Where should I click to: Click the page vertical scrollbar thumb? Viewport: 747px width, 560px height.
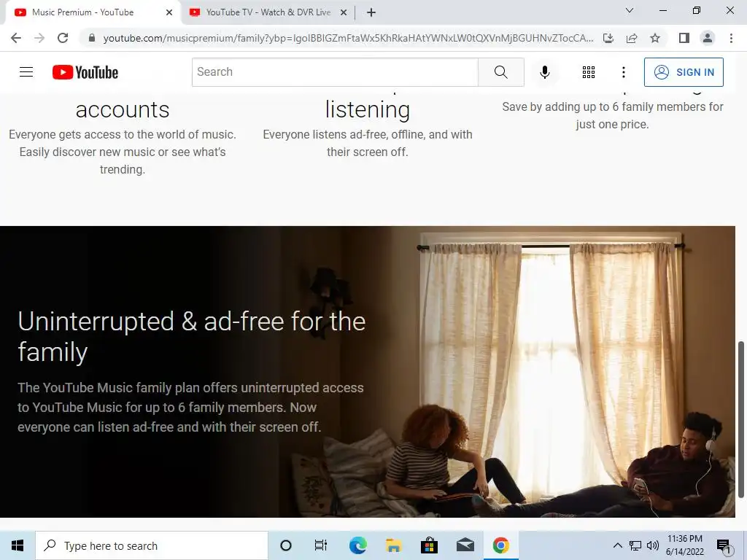pos(741,419)
